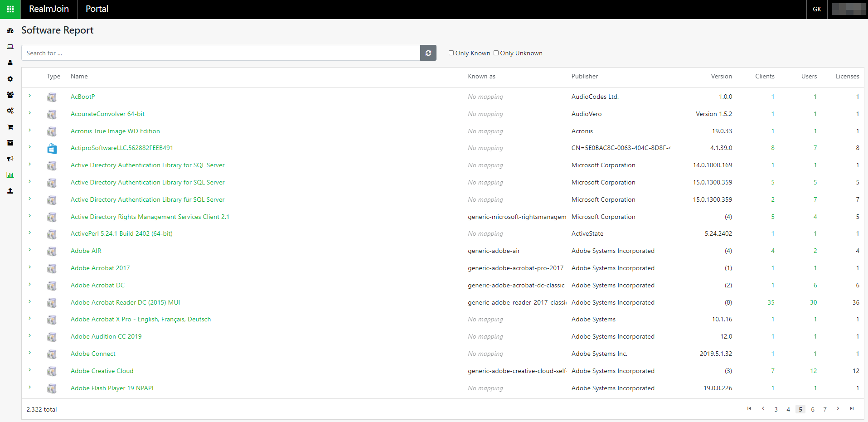This screenshot has width=868, height=422.
Task: Click the clients count 35 for Acrobat Reader
Action: (771, 302)
